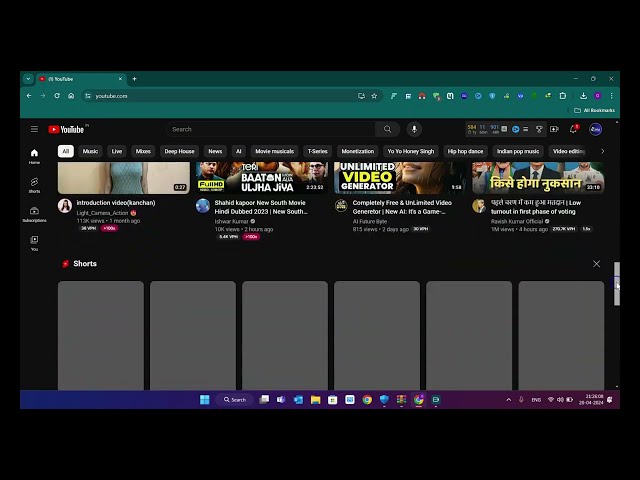Screen dimensions: 640x480
Task: Open the Create video camera icon
Action: pos(554,129)
